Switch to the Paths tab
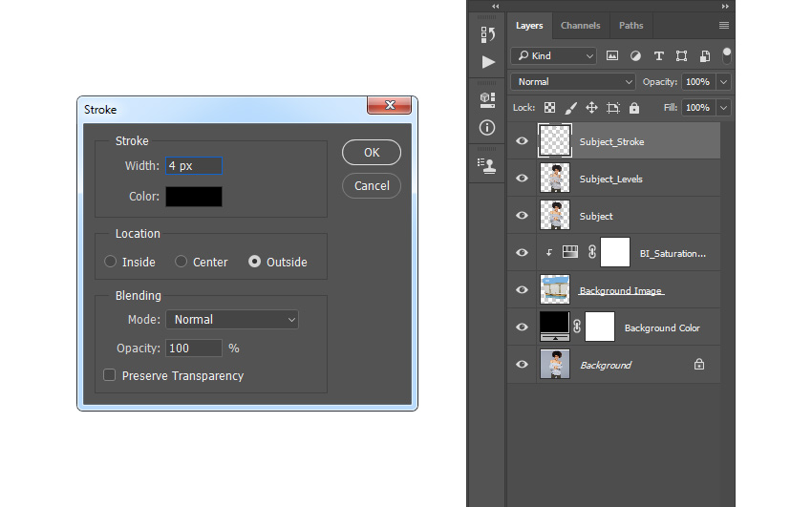 pos(630,26)
